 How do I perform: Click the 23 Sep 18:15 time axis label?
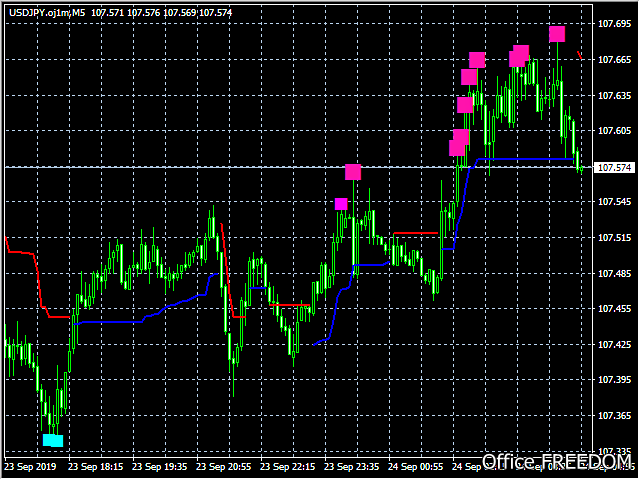pos(96,467)
